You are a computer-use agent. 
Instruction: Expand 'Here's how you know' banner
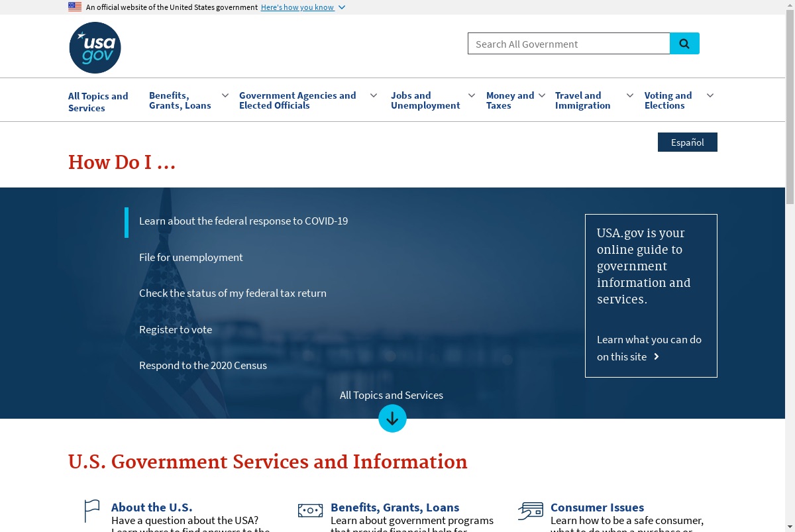click(x=303, y=7)
